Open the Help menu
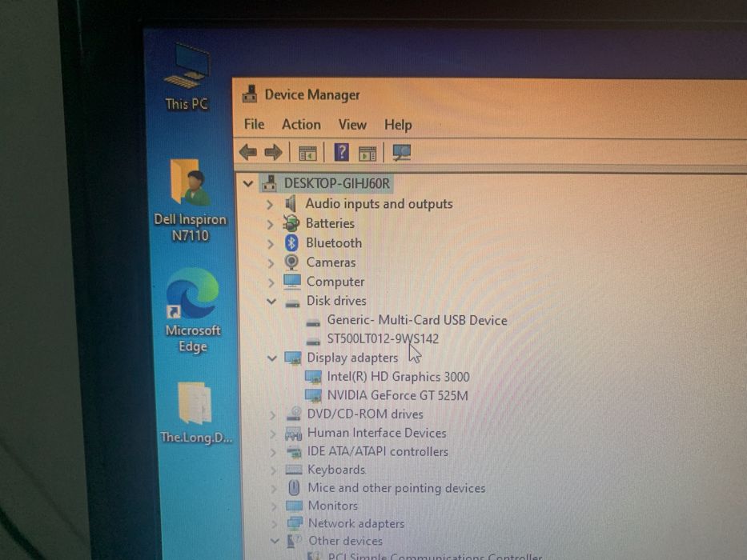This screenshot has width=747, height=560. coord(398,126)
